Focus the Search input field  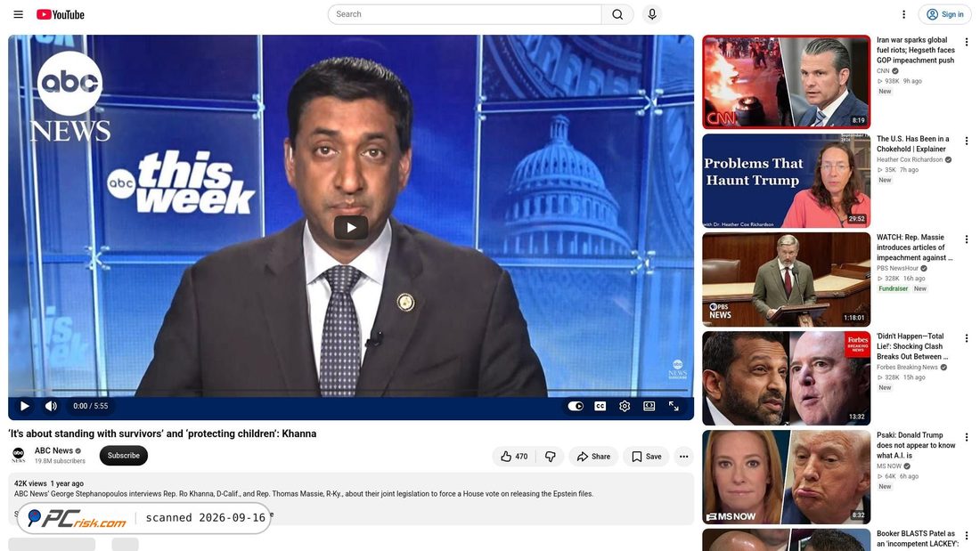(x=464, y=14)
